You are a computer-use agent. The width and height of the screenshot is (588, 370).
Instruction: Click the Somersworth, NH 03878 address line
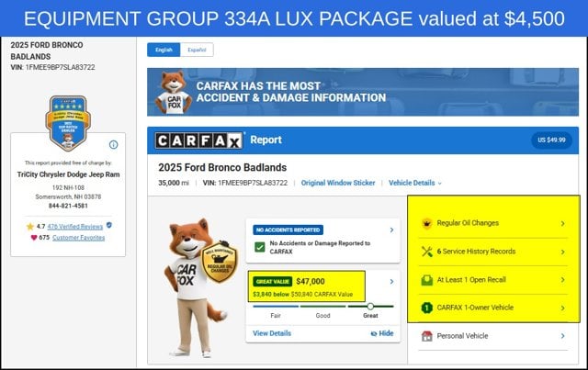(68, 196)
